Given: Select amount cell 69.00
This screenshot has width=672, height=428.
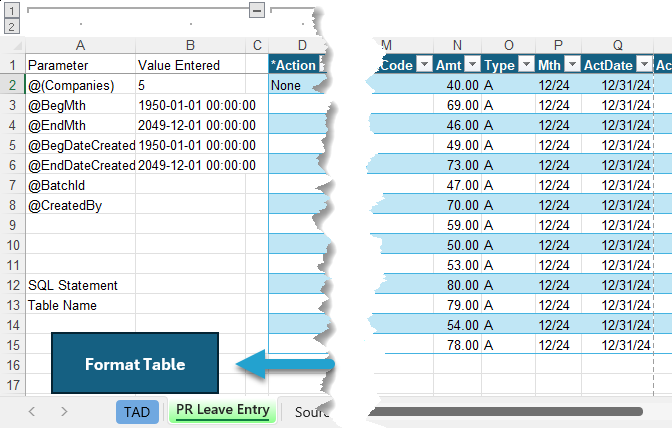Looking at the screenshot, I should 457,105.
